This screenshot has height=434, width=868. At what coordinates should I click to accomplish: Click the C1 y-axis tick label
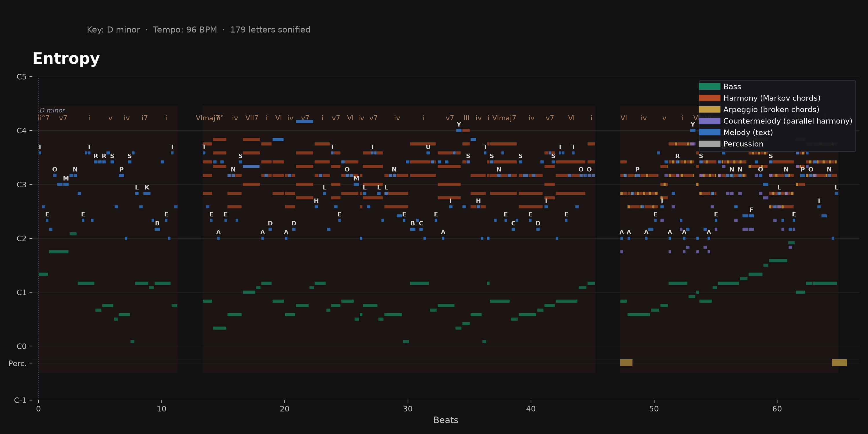coord(22,293)
